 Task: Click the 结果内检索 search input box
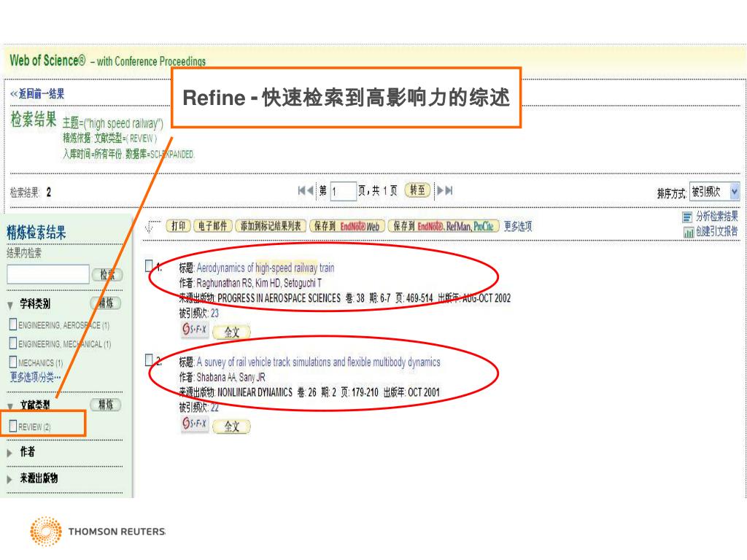click(48, 274)
